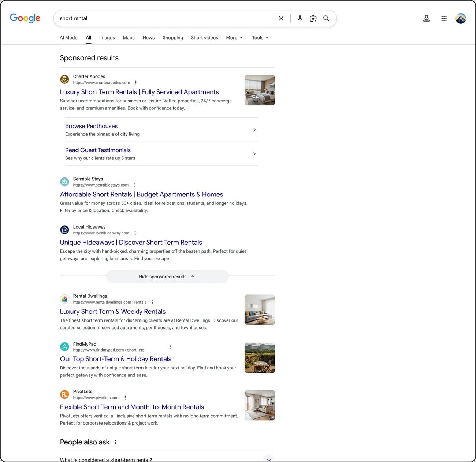The image size is (476, 462).
Task: Hide the sponsored results
Action: click(x=167, y=277)
